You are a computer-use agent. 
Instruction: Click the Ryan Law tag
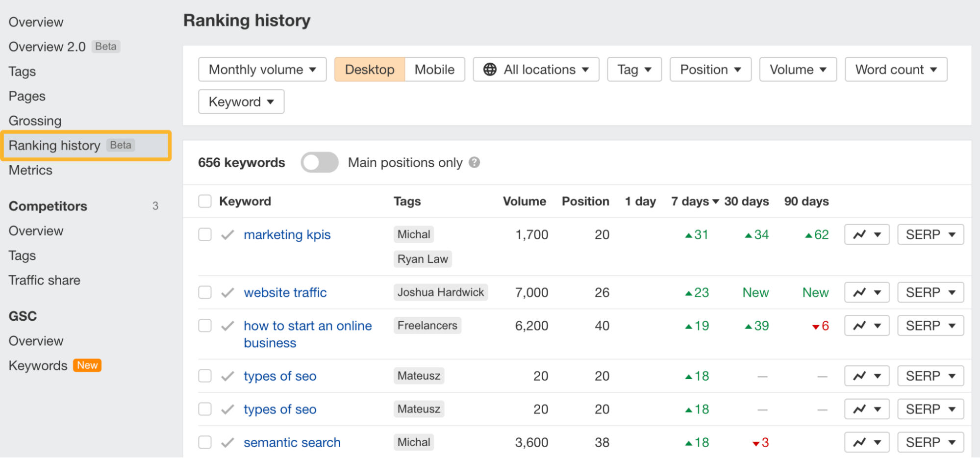(423, 259)
